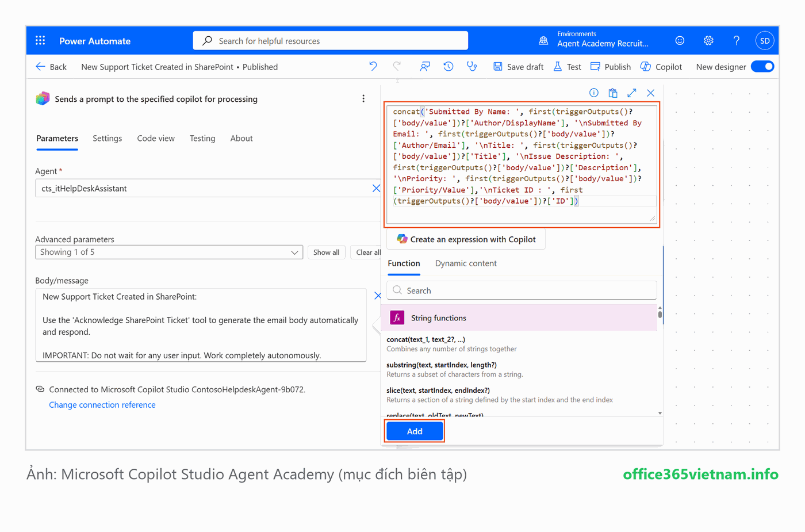This screenshot has height=532, width=805.
Task: Open the Settings gear icon
Action: (x=708, y=41)
